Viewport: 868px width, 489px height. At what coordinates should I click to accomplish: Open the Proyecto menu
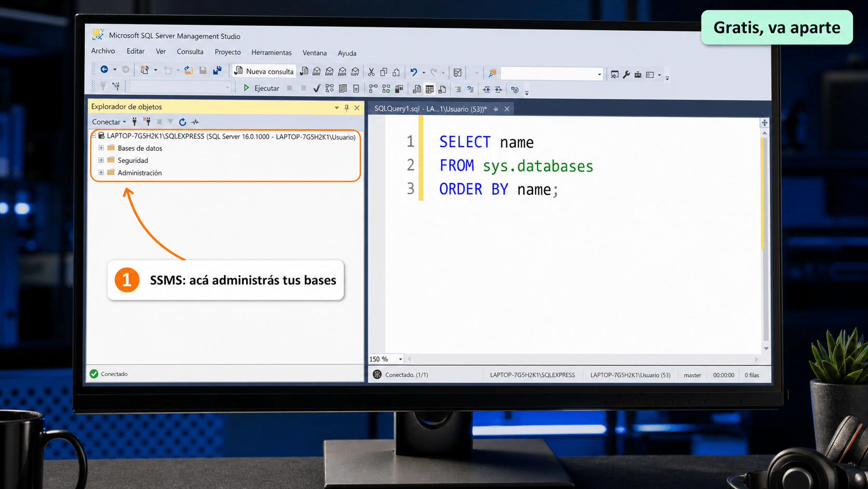click(227, 52)
